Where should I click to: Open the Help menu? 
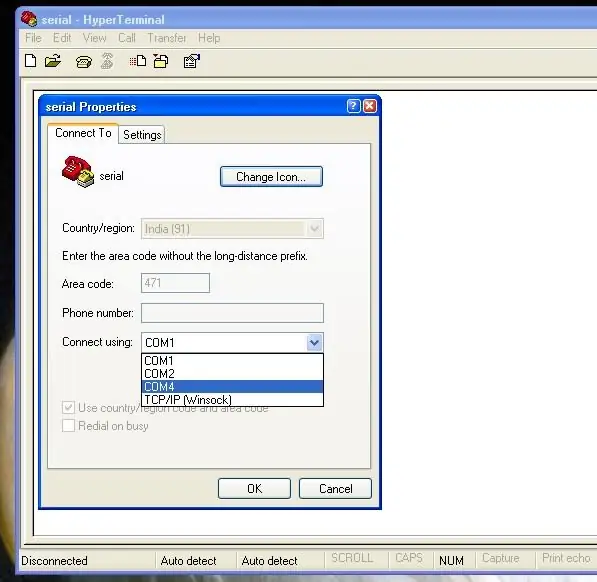point(209,38)
